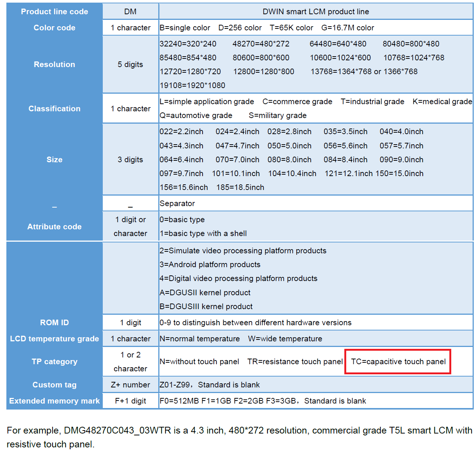Image resolution: width=476 pixels, height=453 pixels.
Task: Click the 'Z+ number' cell
Action: point(130,385)
